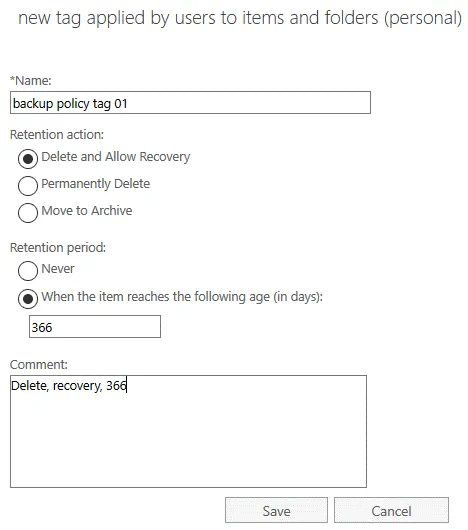Click the Retention period: heading

click(58, 247)
